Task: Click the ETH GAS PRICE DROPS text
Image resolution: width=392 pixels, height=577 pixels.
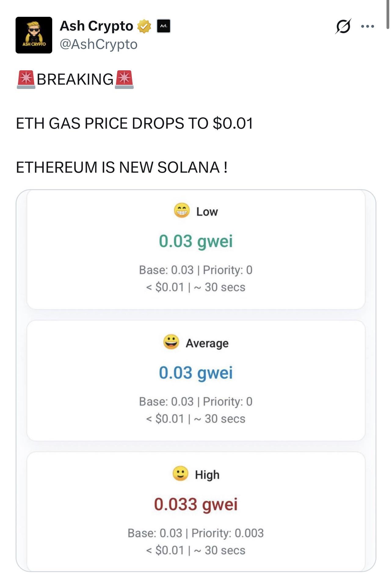Action: 134,123
